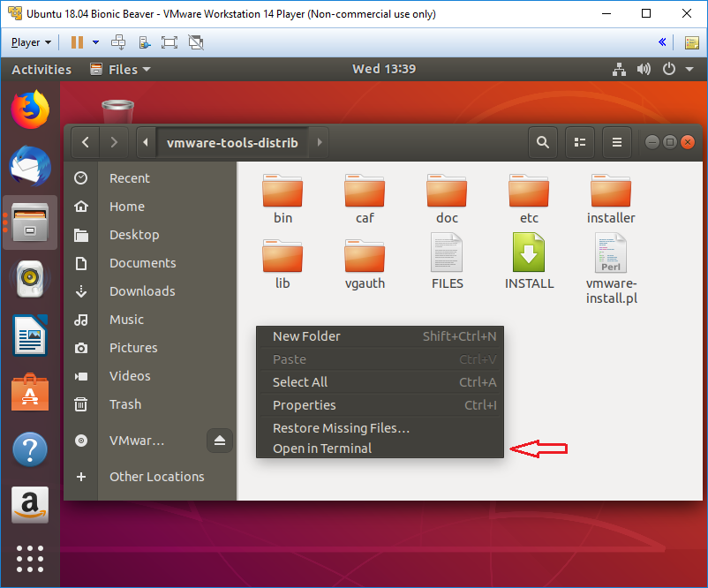Click Send Ctrl+Alt+Del toolbar icon
708x588 pixels.
tap(118, 42)
